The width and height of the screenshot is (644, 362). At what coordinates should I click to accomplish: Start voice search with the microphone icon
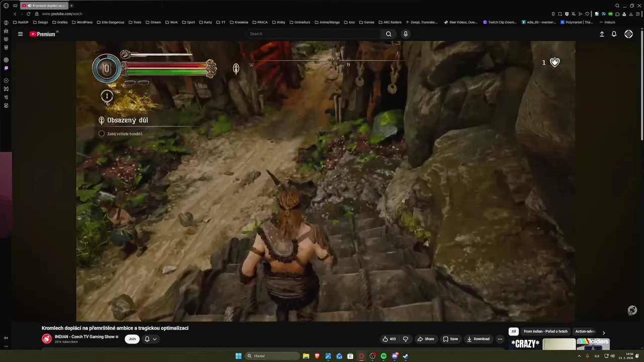pyautogui.click(x=406, y=34)
